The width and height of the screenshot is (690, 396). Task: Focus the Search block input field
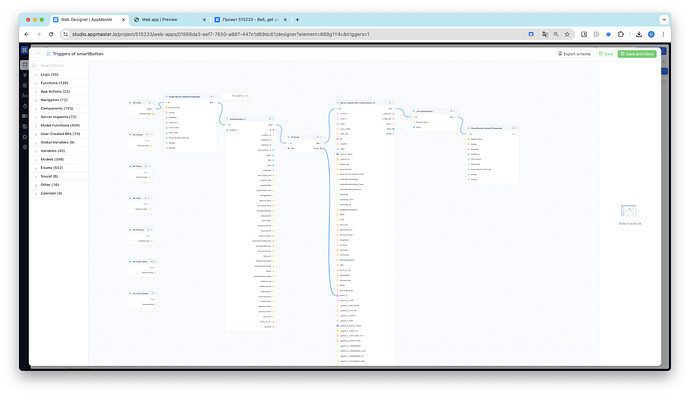[x=59, y=65]
